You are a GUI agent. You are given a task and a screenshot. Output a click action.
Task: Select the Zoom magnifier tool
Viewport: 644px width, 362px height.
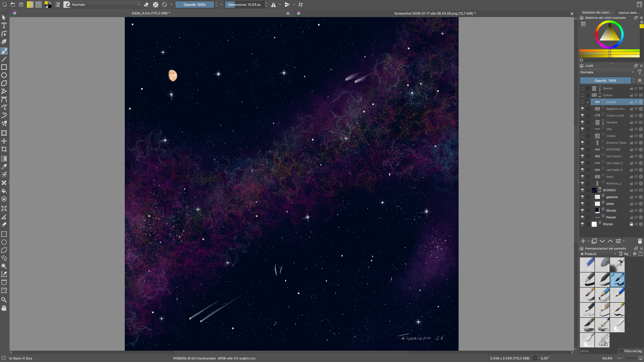point(4,300)
